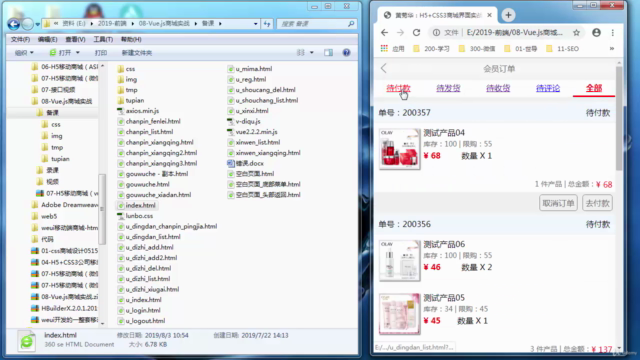The width and height of the screenshot is (640, 360).
Task: Change view mode icon in Explorer
Action: pyautogui.click(x=301, y=53)
